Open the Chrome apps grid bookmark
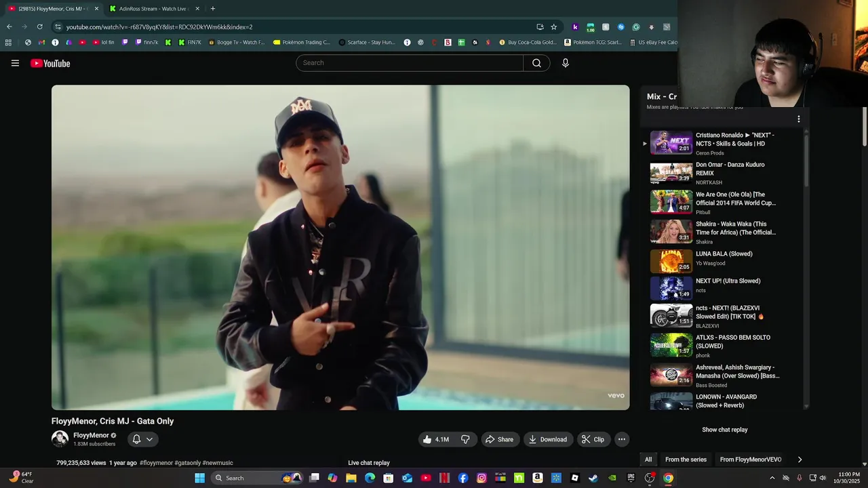This screenshot has height=488, width=868. [x=8, y=42]
